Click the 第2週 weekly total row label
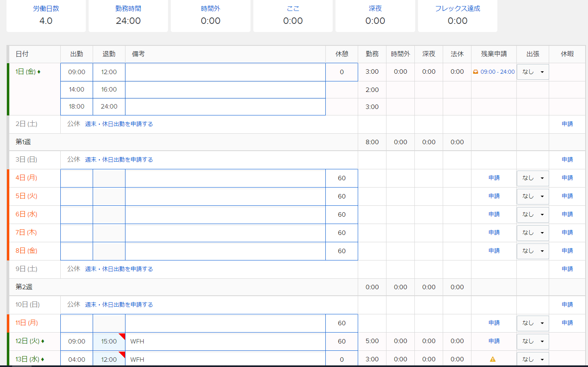 tap(24, 287)
